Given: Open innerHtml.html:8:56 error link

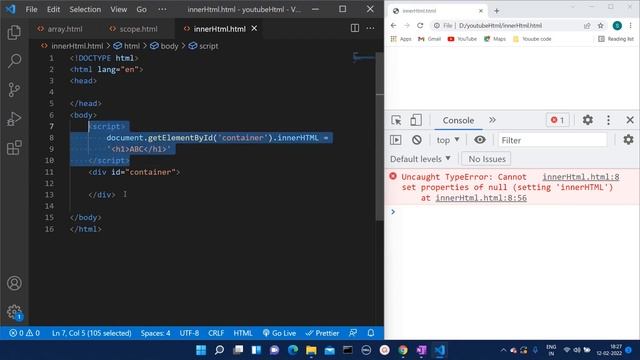Looking at the screenshot, I should click(481, 198).
